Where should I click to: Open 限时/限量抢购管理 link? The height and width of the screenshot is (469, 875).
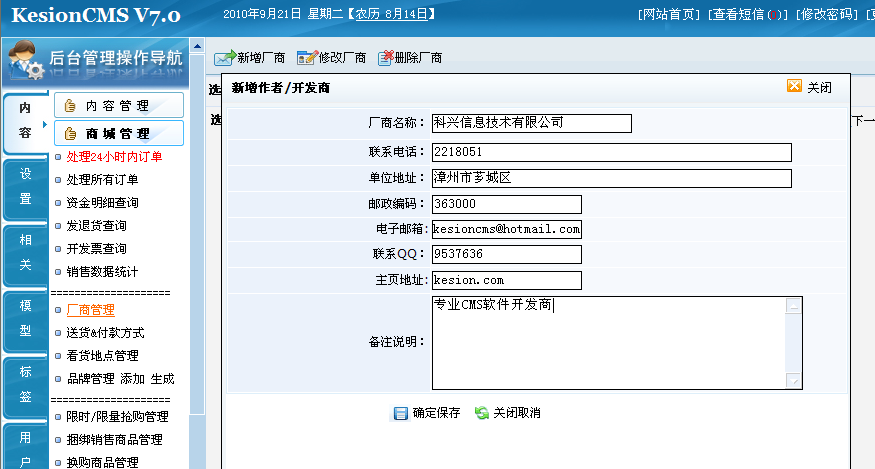(x=117, y=417)
